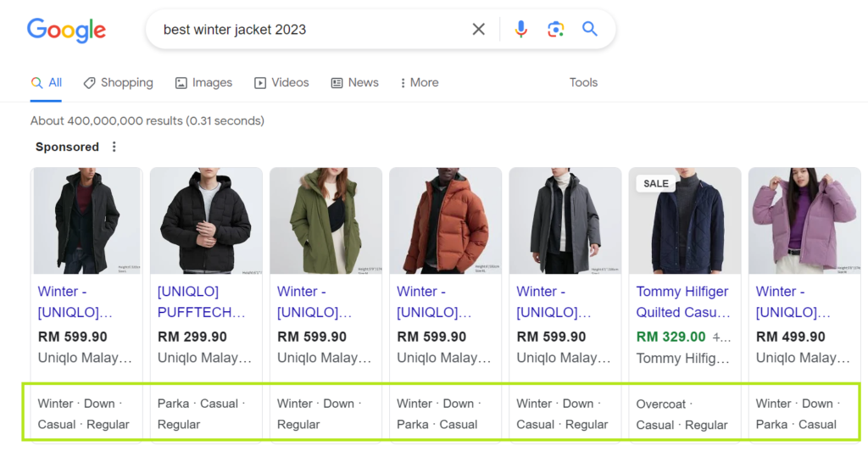Click the Parka · Casual · Regular tags
This screenshot has height=457, width=868.
[x=202, y=414]
